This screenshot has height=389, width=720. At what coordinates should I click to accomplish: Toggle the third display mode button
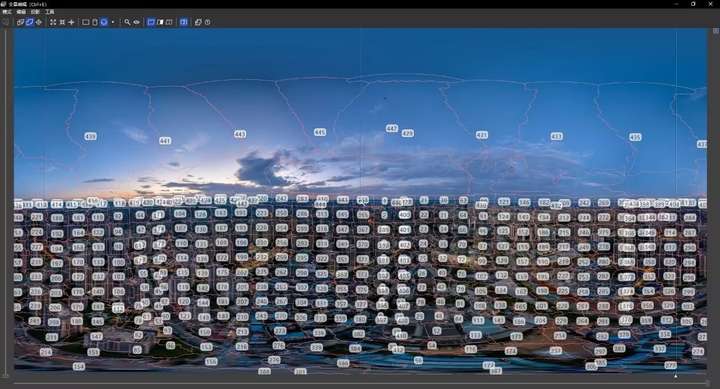(169, 22)
